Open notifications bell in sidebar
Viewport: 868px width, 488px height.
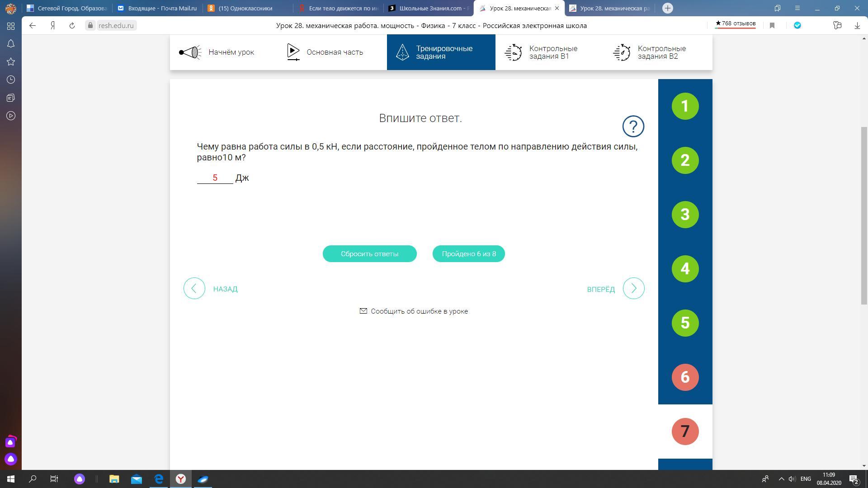click(x=11, y=44)
